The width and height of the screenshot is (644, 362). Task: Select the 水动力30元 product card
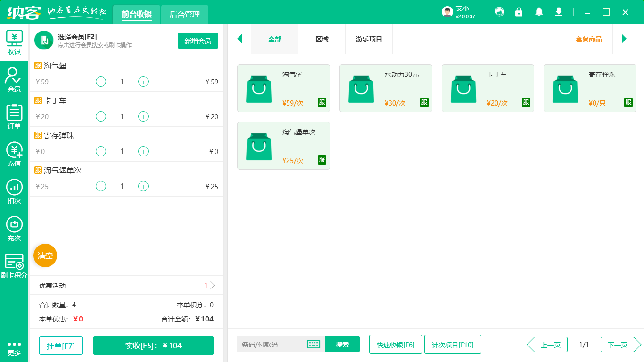[386, 88]
